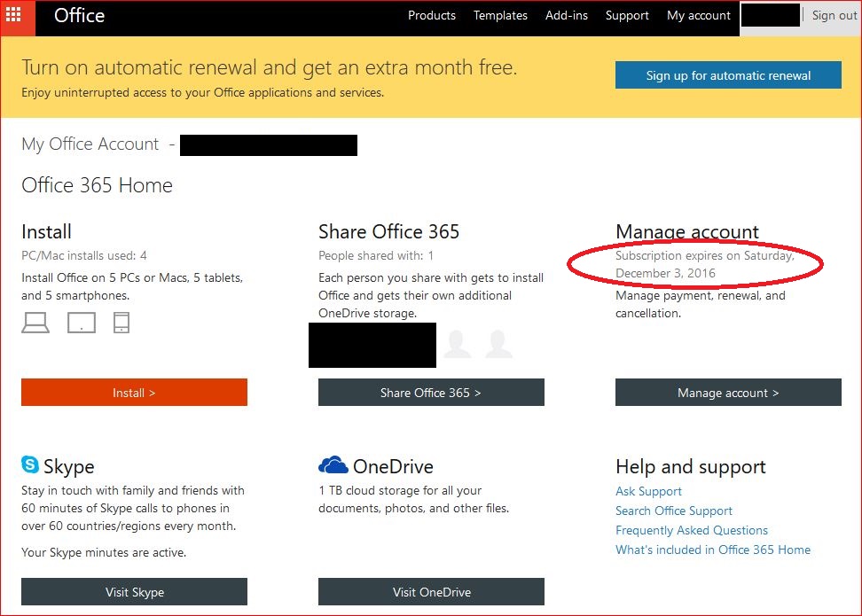Click the 'Office 365 Home' heading
Viewport: 862px width, 616px height.
97,185
